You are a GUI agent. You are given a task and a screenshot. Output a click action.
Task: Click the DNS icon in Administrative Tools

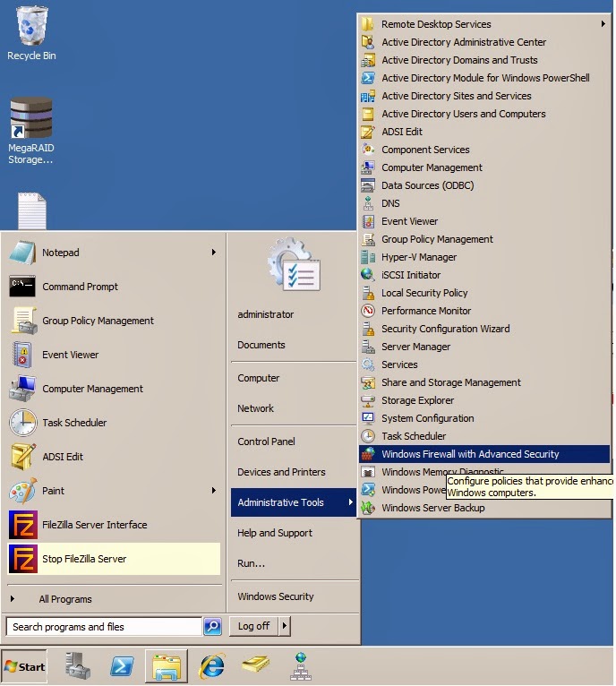coord(368,203)
